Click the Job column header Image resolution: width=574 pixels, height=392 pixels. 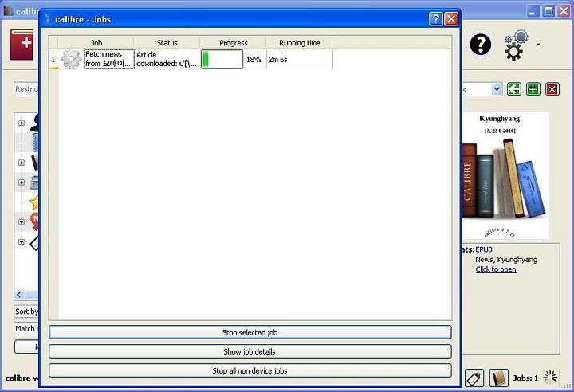[x=96, y=43]
